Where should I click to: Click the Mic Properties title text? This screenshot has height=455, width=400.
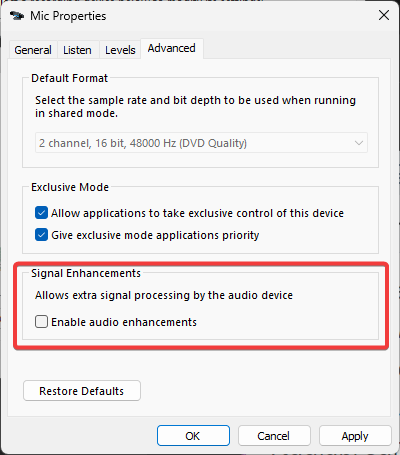click(x=68, y=16)
